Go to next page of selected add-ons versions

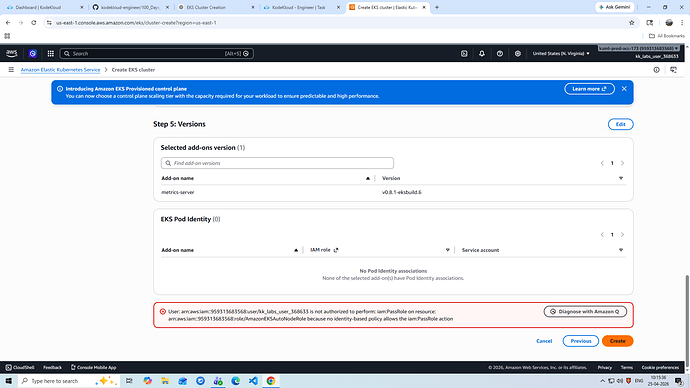(x=622, y=163)
